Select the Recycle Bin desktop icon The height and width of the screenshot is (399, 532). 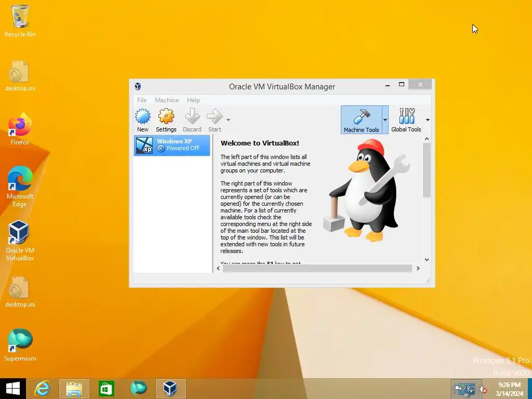[20, 21]
